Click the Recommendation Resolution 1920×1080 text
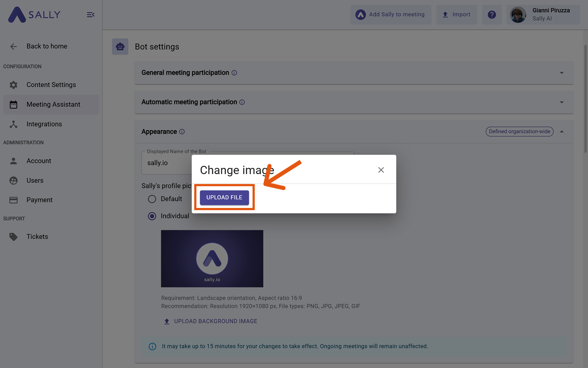The height and width of the screenshot is (368, 588). click(x=260, y=306)
